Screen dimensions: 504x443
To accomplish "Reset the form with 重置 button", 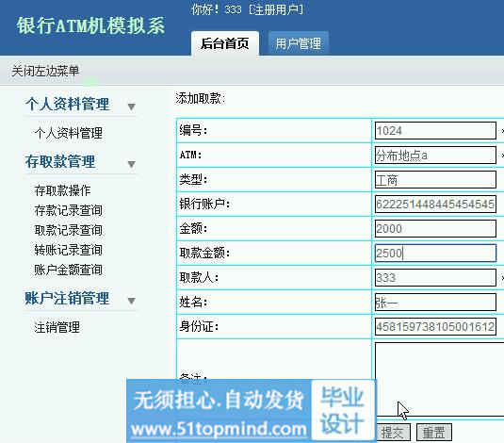I will click(x=434, y=433).
